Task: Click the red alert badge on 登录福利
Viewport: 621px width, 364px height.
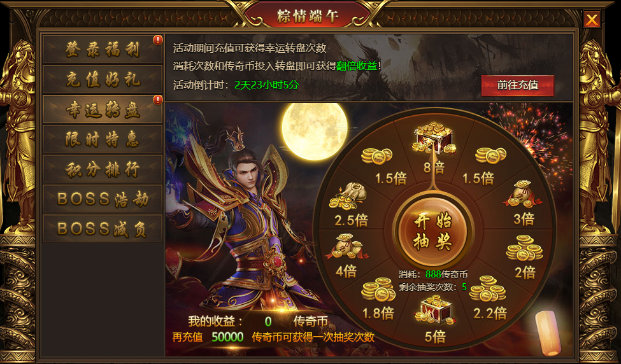Action: (x=158, y=39)
